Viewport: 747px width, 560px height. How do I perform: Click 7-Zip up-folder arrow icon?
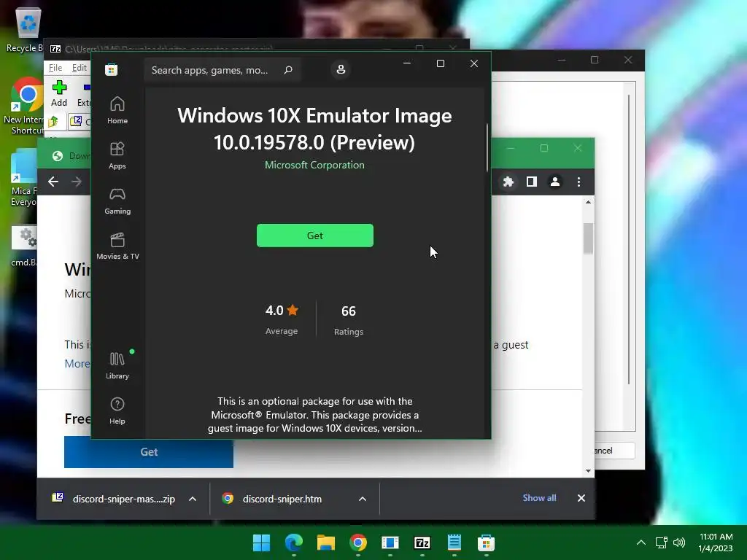53,122
